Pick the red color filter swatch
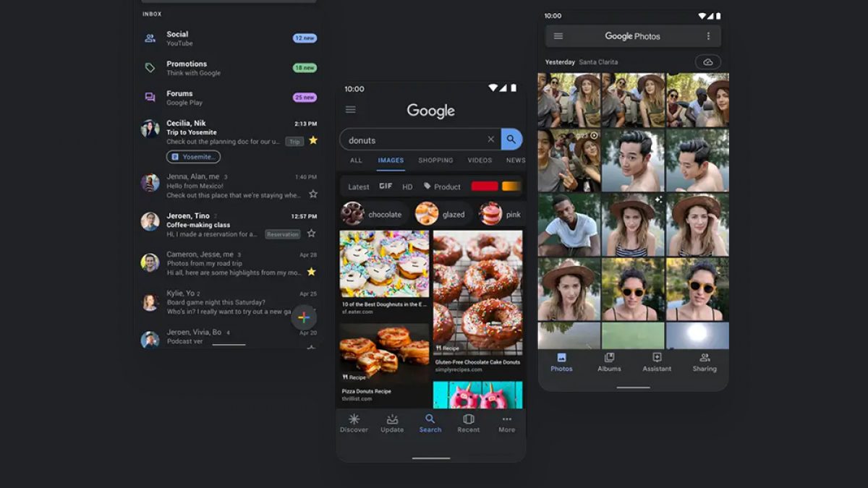Viewport: 868px width, 488px height. point(485,187)
